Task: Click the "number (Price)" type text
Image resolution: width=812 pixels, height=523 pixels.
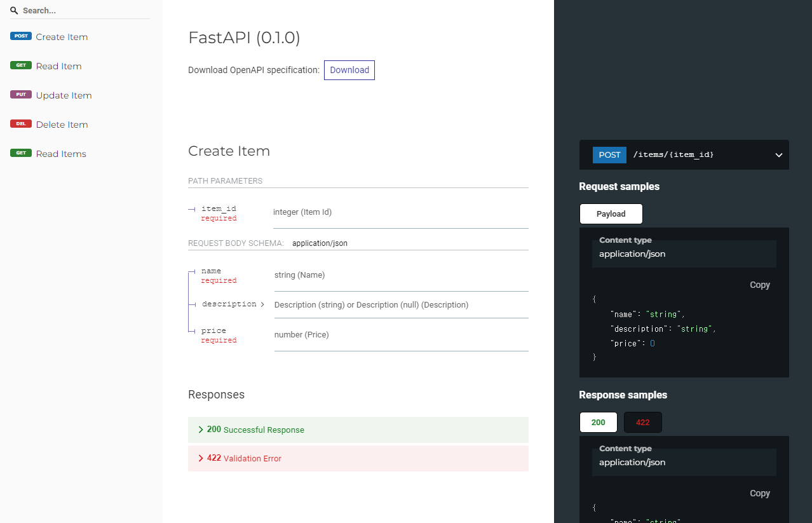Action: pyautogui.click(x=302, y=335)
